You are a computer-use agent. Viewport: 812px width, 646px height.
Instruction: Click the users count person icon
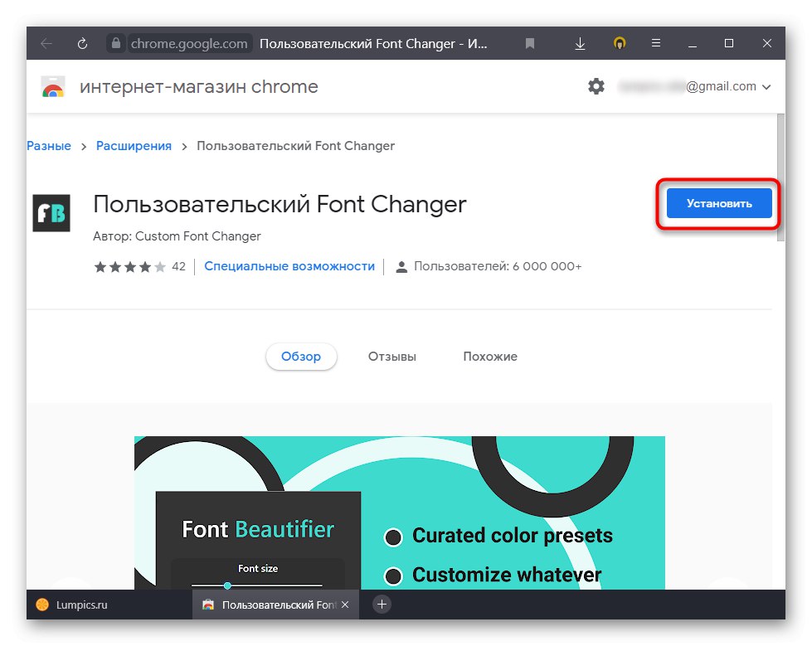click(401, 266)
